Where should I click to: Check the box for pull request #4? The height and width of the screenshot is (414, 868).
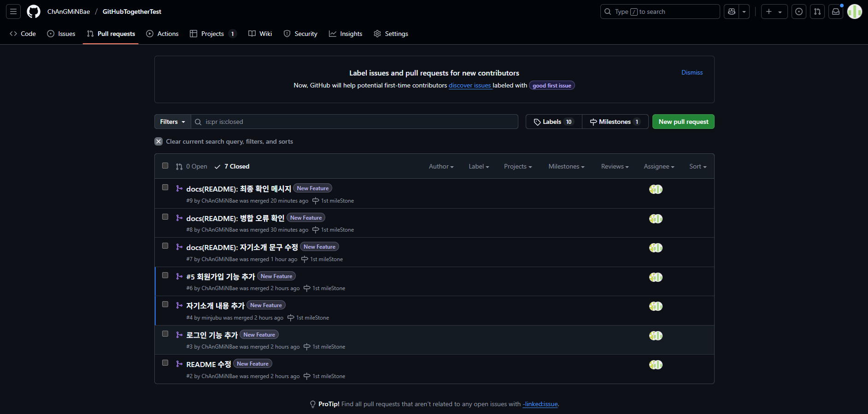coord(165,304)
